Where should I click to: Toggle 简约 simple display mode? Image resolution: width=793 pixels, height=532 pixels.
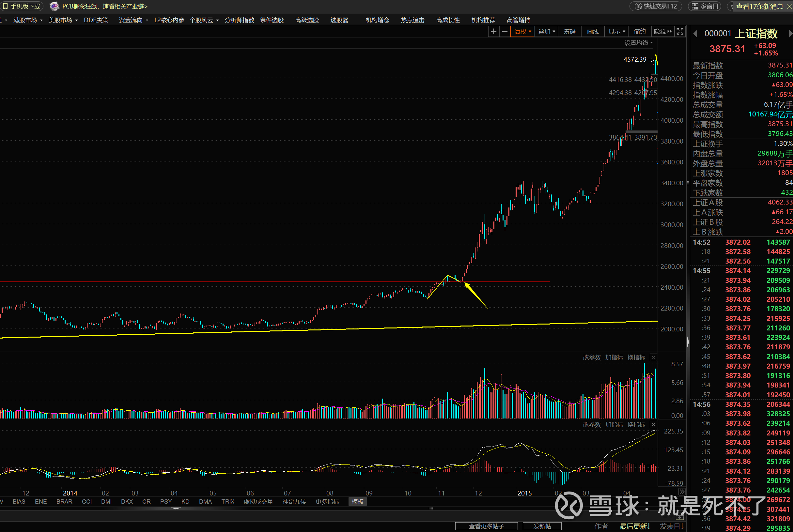tap(640, 32)
